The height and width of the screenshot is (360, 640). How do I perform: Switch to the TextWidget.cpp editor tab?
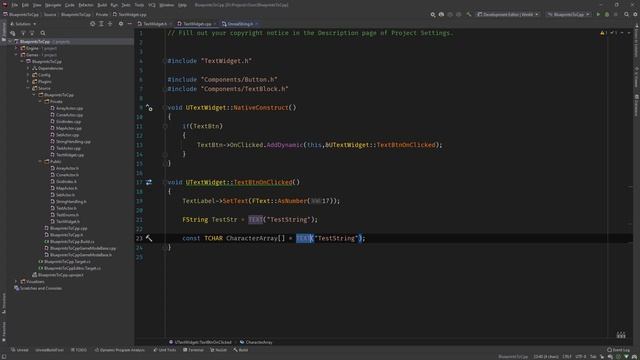(x=197, y=24)
